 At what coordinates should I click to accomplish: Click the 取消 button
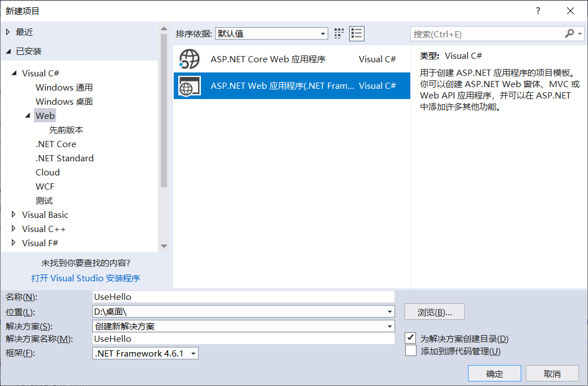(x=552, y=374)
